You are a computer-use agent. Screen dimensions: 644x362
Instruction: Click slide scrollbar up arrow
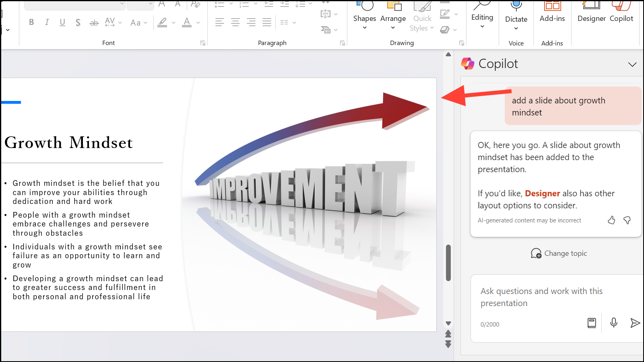[448, 54]
